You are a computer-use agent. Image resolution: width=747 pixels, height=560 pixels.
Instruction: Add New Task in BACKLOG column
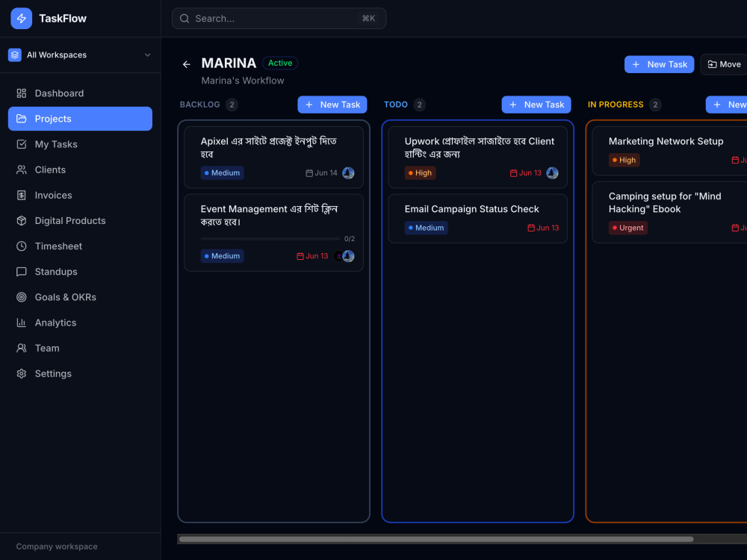pyautogui.click(x=332, y=105)
